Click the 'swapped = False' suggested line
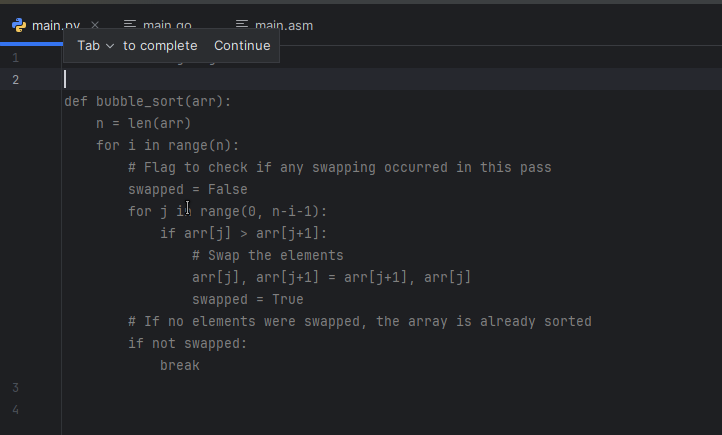 [187, 189]
